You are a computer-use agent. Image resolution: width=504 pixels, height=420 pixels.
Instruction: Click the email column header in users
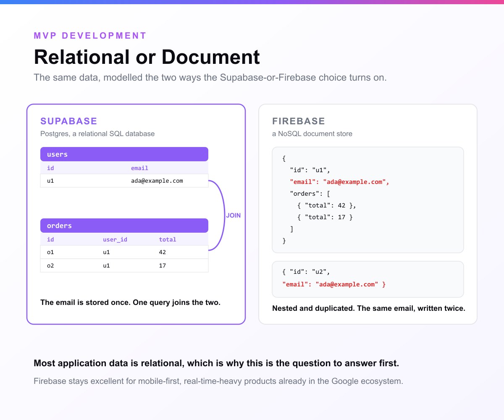coord(139,168)
